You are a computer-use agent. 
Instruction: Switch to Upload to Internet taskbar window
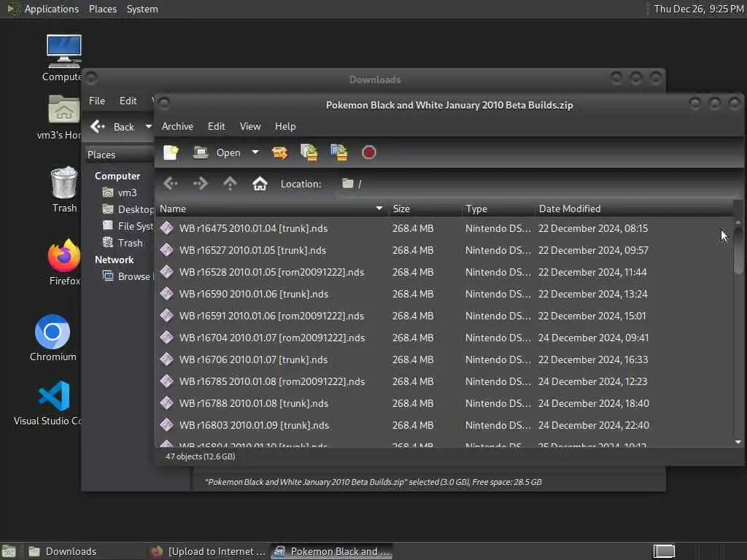pyautogui.click(x=208, y=551)
